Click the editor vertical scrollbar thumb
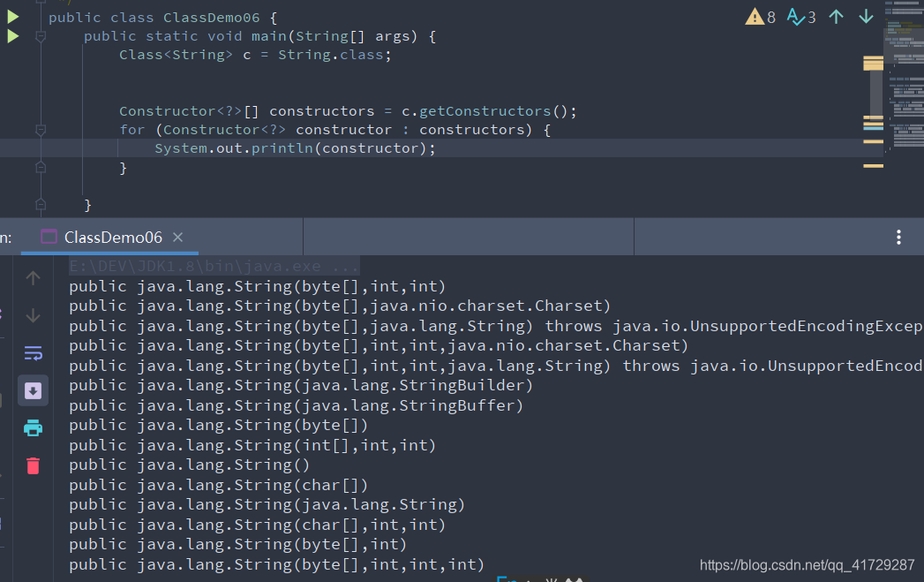The image size is (924, 582). (x=876, y=91)
